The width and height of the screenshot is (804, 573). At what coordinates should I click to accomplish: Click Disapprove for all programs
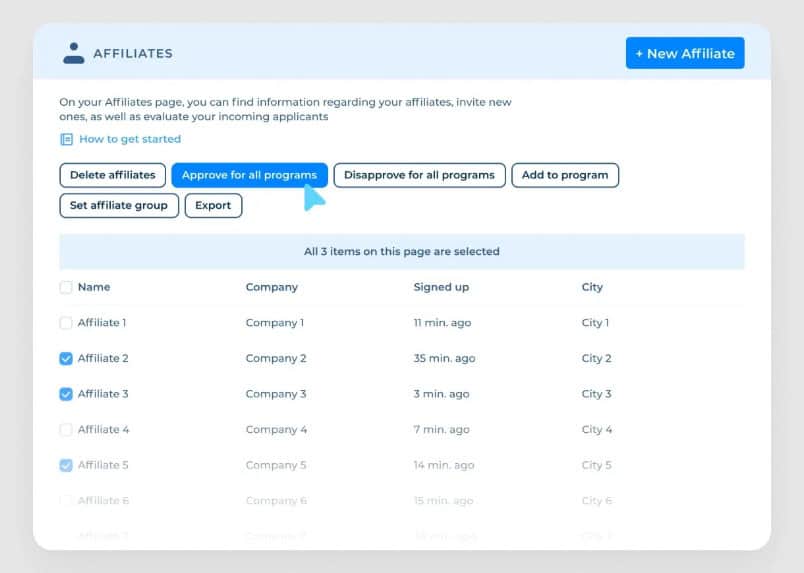click(419, 175)
